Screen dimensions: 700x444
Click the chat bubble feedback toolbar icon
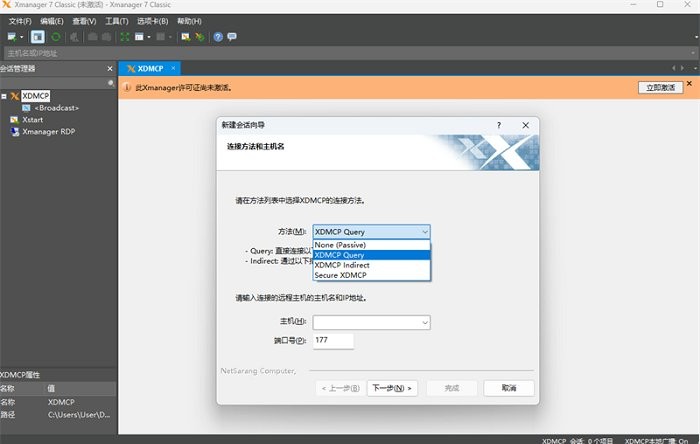tap(232, 37)
